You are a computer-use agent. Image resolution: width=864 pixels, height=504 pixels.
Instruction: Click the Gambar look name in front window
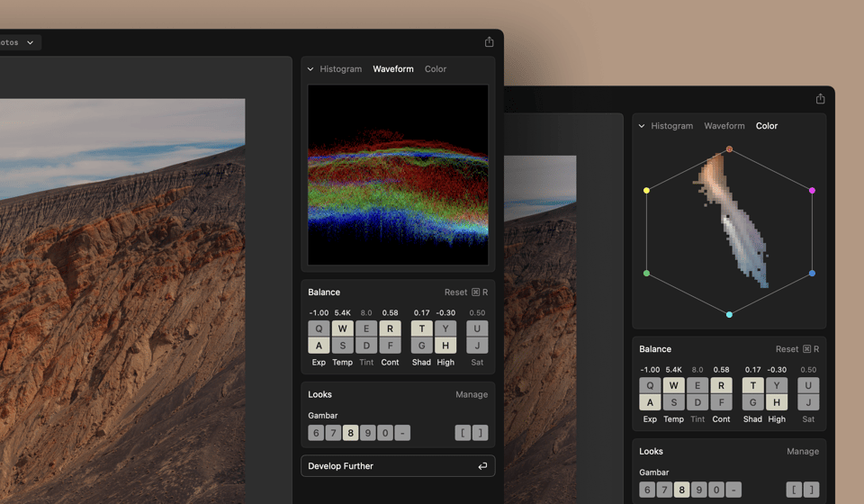coord(322,415)
